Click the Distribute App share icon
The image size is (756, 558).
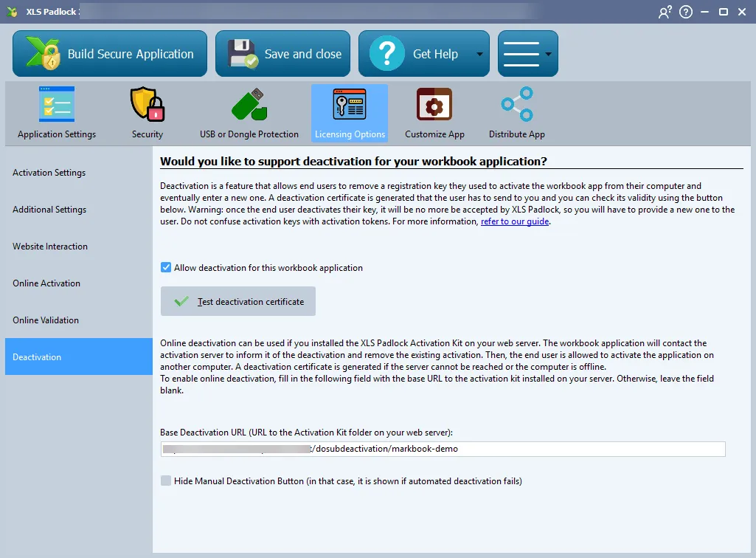coord(517,104)
